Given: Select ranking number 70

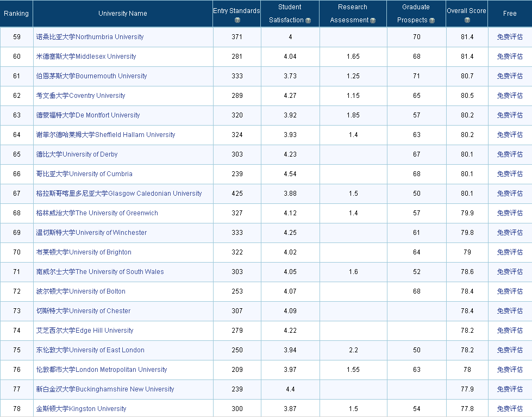Looking at the screenshot, I should pyautogui.click(x=17, y=252).
